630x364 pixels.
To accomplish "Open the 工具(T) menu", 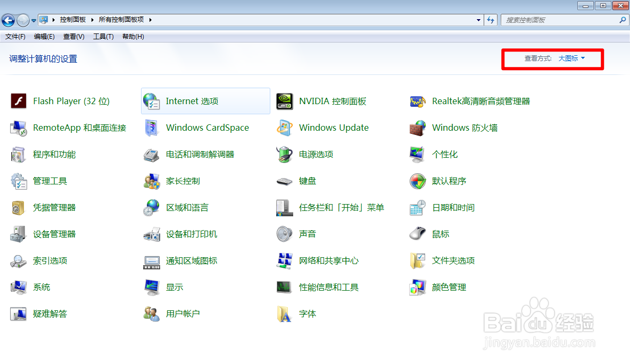I will [103, 37].
